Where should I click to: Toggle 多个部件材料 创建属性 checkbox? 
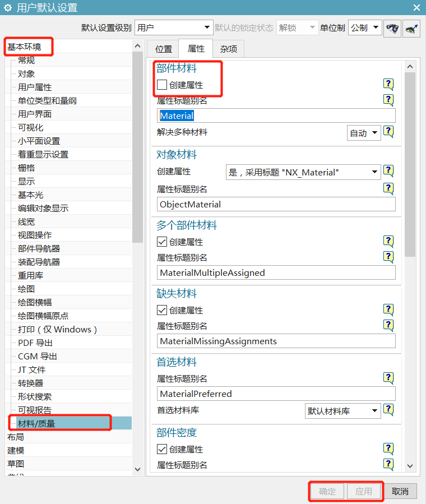[x=162, y=242]
